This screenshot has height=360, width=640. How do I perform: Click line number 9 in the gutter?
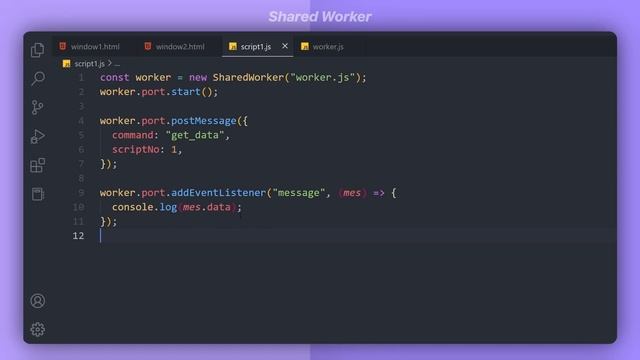point(81,193)
